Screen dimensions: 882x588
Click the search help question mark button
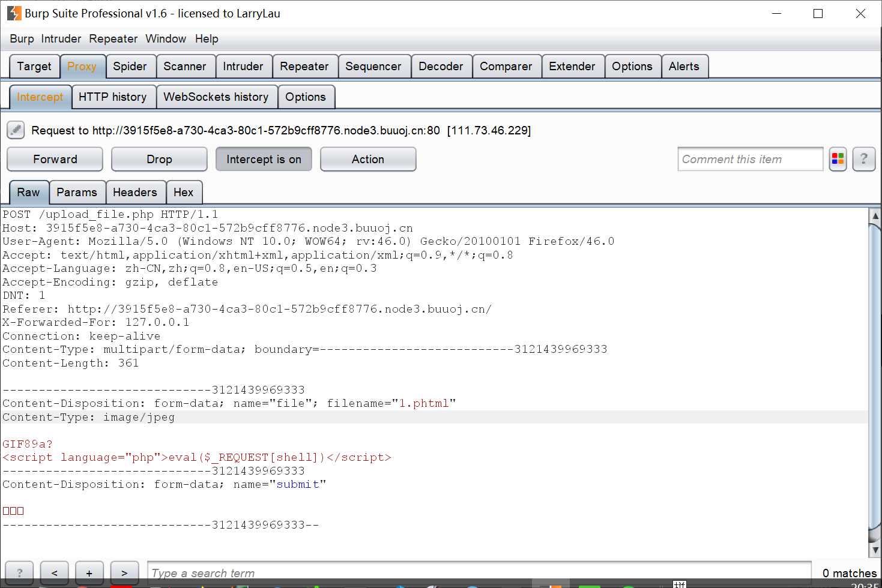point(20,573)
